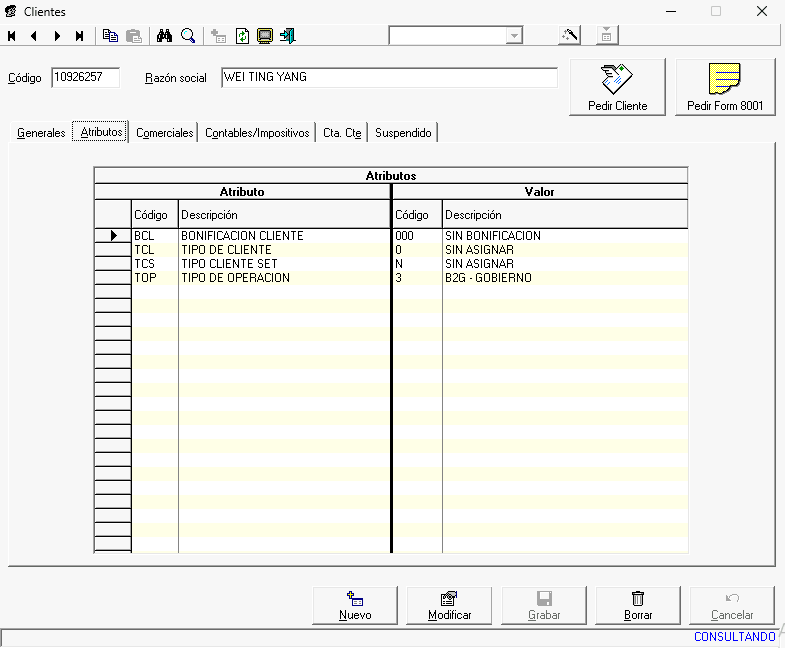Click the Nuevo button
The width and height of the screenshot is (785, 648).
[x=355, y=606]
